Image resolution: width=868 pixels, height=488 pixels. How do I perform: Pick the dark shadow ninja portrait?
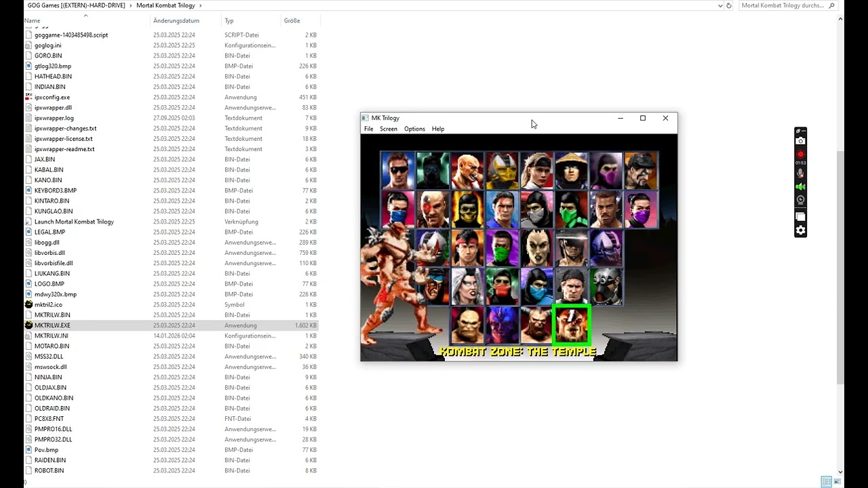tap(433, 170)
